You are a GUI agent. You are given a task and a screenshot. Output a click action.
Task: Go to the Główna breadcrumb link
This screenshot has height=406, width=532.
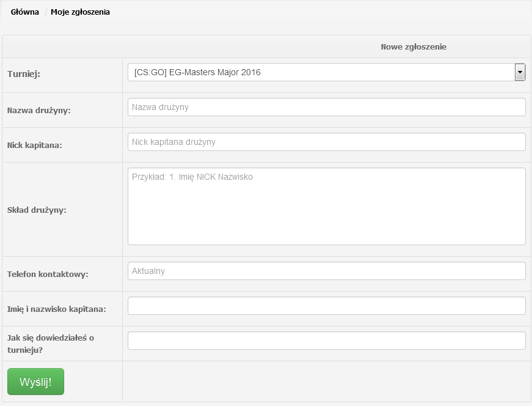click(24, 12)
